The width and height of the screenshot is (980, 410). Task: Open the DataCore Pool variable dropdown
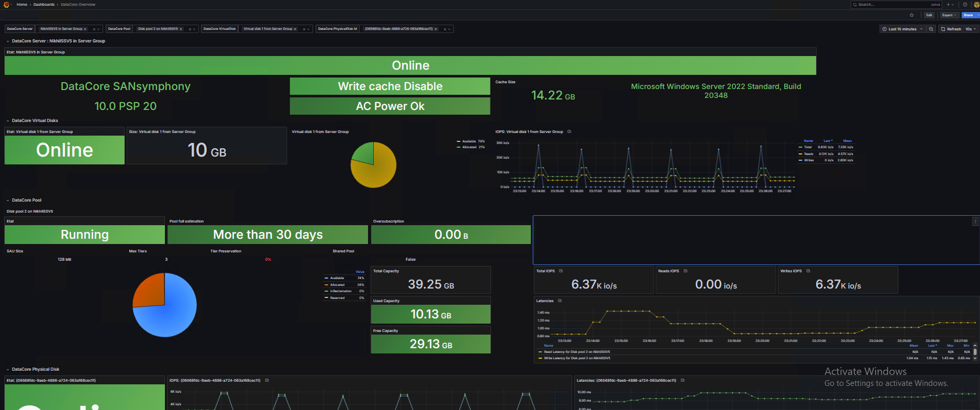click(194, 29)
